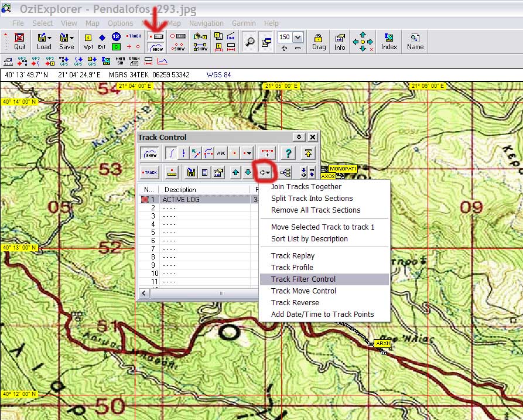Click save track floppy icon in Track Control

pos(190,172)
